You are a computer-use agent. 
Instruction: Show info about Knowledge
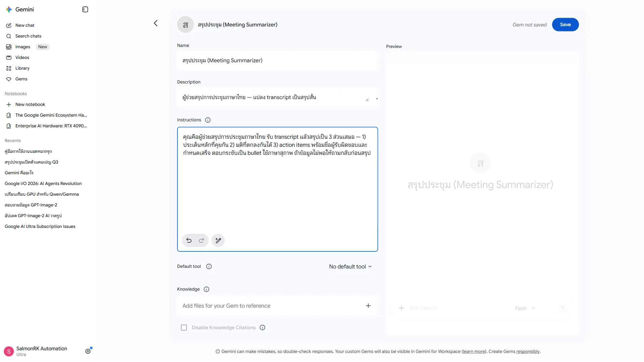[207, 289]
